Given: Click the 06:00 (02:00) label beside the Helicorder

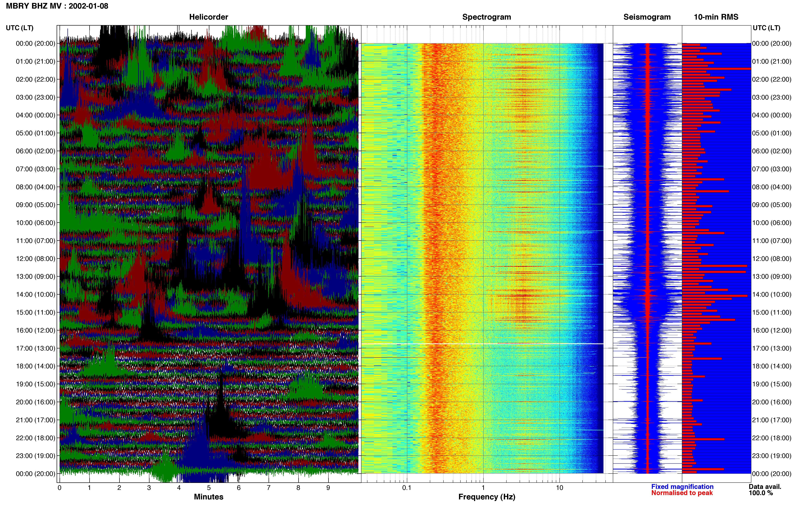Looking at the screenshot, I should point(36,151).
